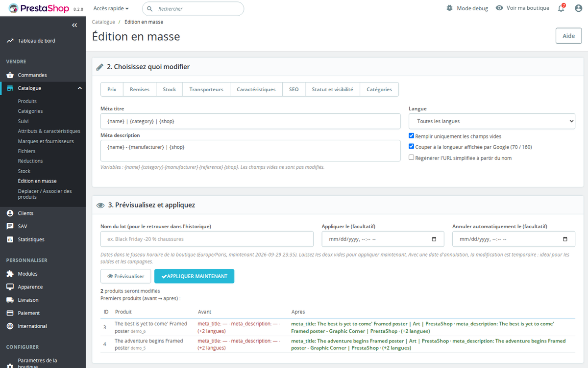The width and height of the screenshot is (588, 368).
Task: Switch to the Prix tab
Action: (112, 89)
